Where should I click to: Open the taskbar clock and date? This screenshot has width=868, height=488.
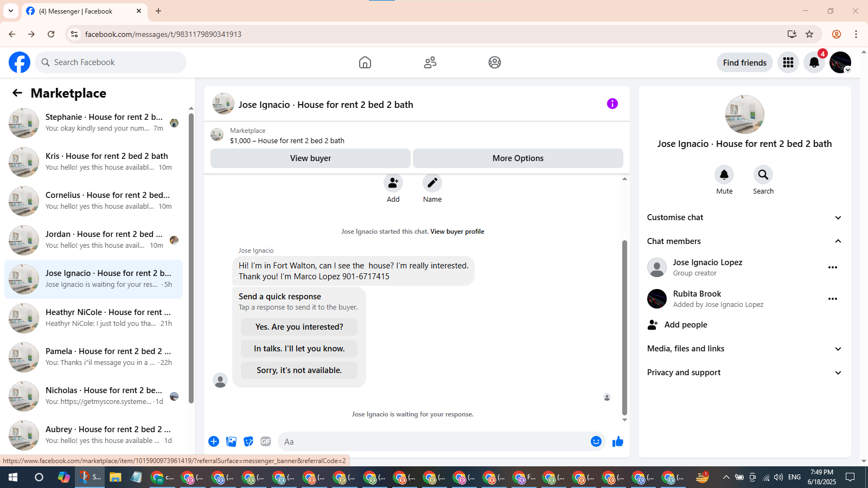point(822,477)
